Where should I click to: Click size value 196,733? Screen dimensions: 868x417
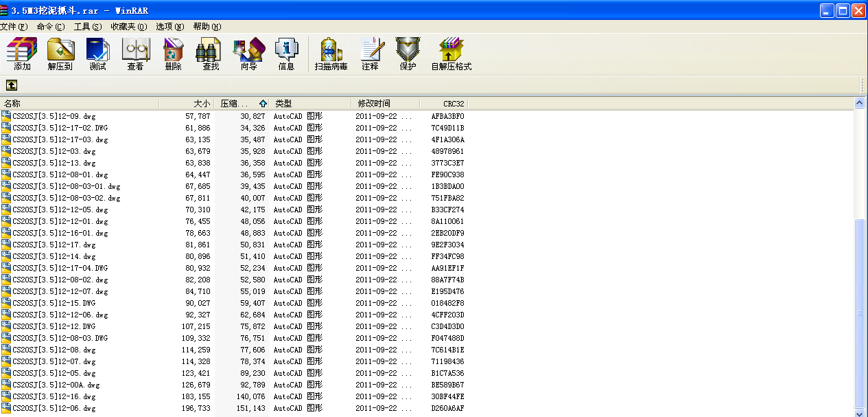point(196,408)
